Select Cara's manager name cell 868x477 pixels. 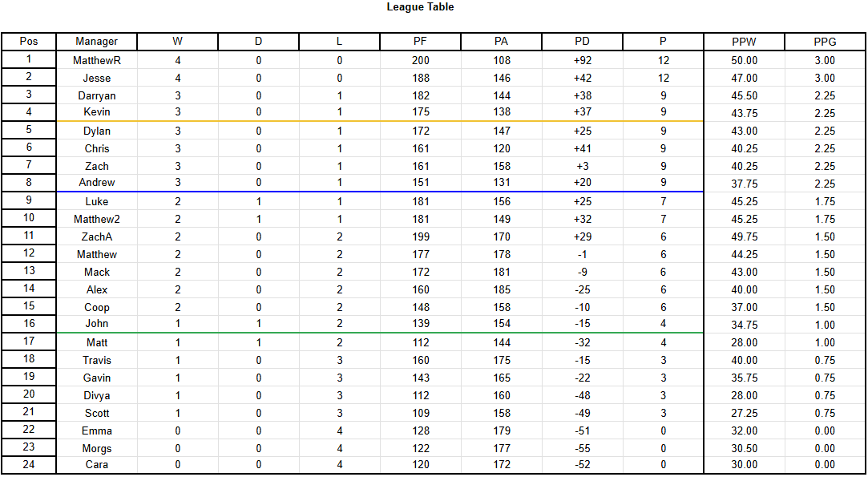pyautogui.click(x=97, y=464)
